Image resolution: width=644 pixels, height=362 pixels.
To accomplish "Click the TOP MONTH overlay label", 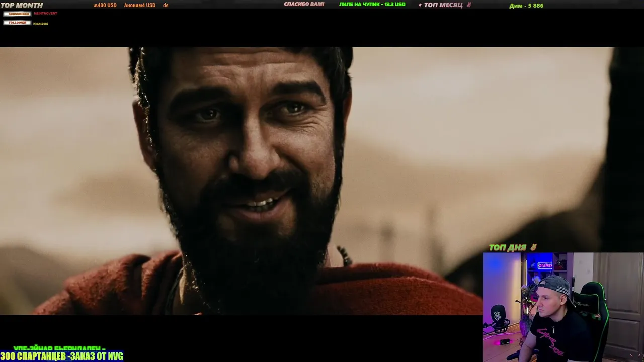I will click(x=22, y=5).
